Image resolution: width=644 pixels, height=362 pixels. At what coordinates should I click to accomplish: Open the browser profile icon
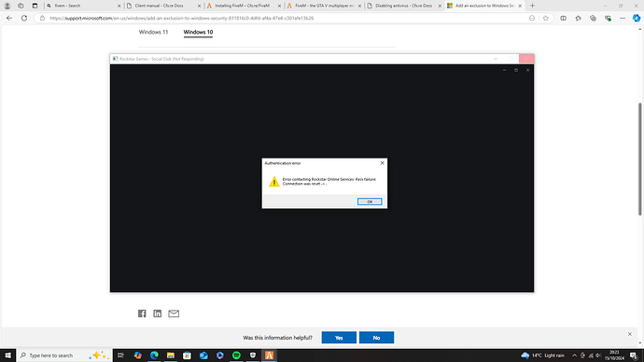7,6
